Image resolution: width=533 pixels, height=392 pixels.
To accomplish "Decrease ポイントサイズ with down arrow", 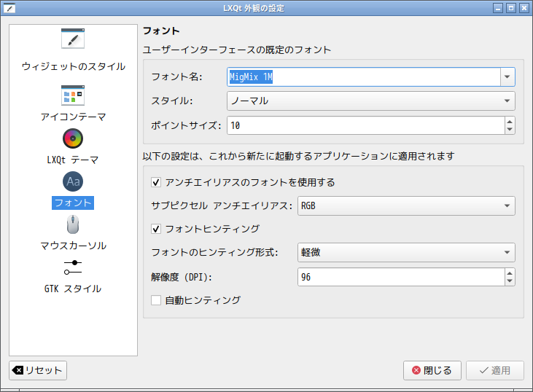I will (510, 130).
